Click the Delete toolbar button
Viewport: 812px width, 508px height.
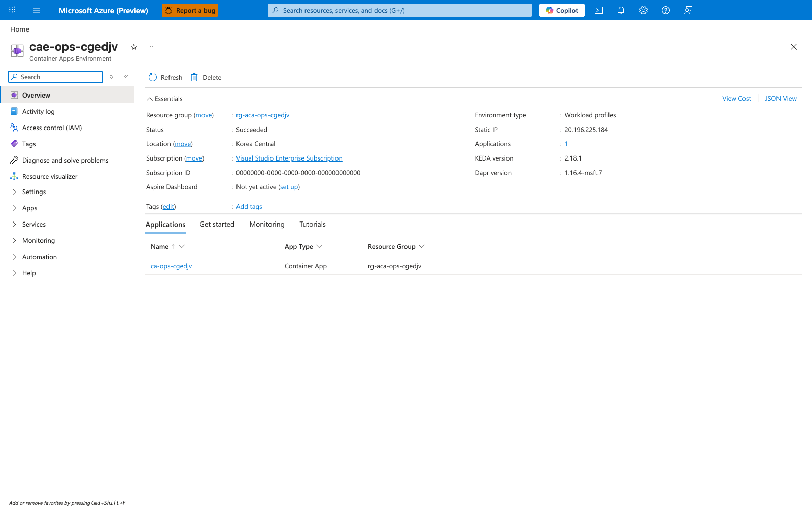click(206, 77)
